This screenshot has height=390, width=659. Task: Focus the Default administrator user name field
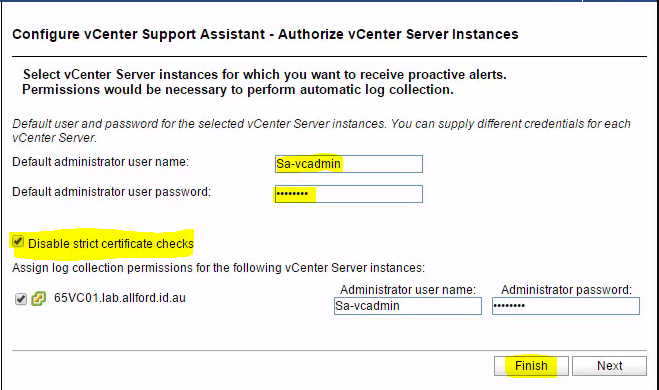(349, 164)
